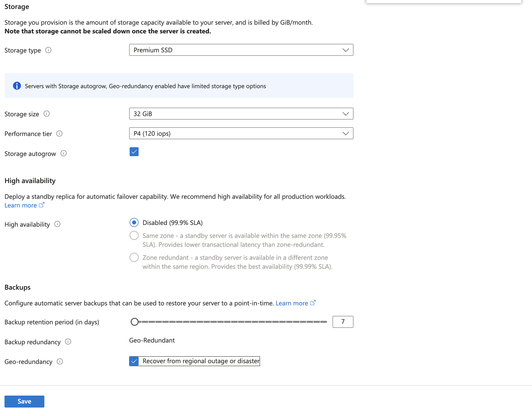This screenshot has height=416, width=532.
Task: Toggle the Recover from regional outage checkbox
Action: (x=134, y=361)
